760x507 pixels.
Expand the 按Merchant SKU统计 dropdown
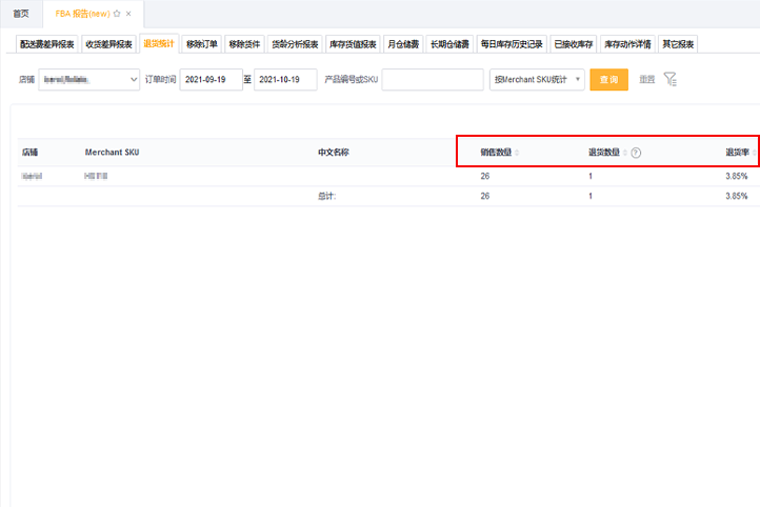(x=537, y=79)
